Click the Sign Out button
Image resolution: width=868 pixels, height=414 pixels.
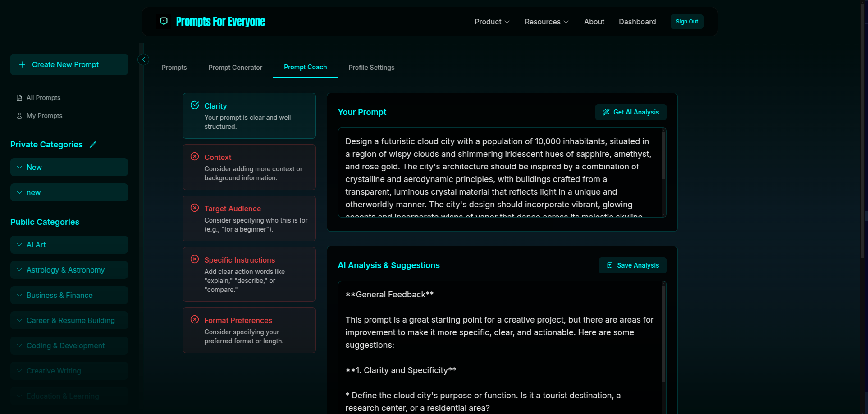click(x=687, y=22)
